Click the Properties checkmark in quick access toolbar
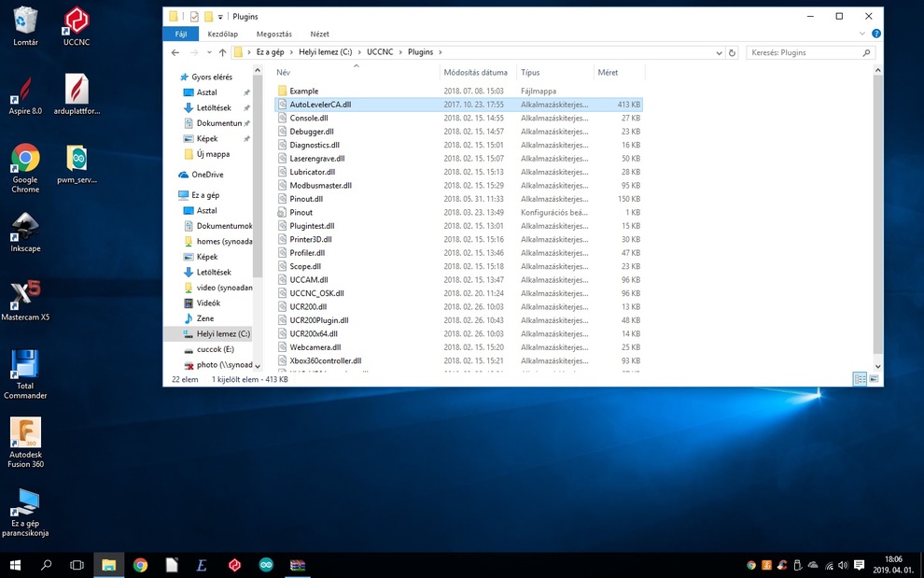 (194, 17)
